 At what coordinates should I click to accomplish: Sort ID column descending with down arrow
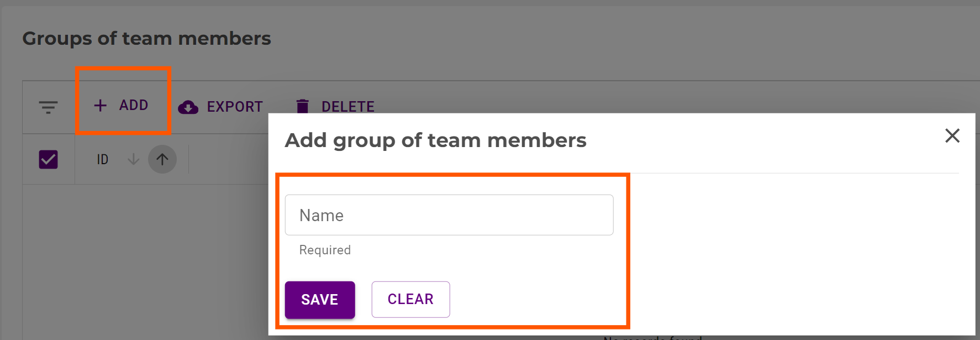tap(133, 159)
